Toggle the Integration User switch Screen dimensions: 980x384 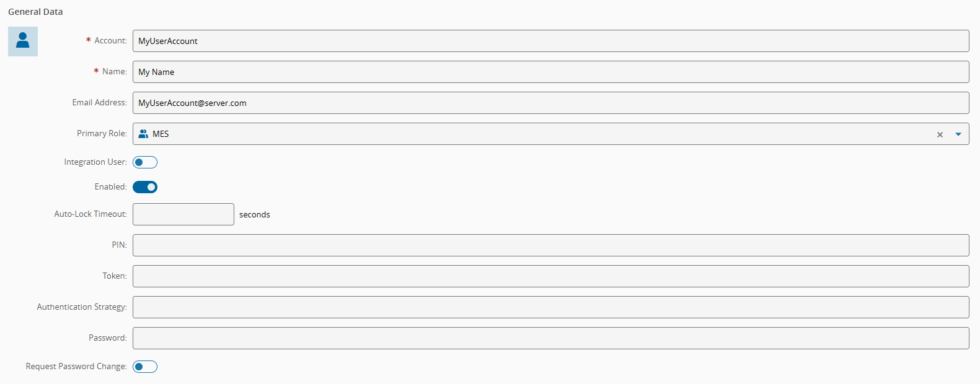pyautogui.click(x=145, y=162)
